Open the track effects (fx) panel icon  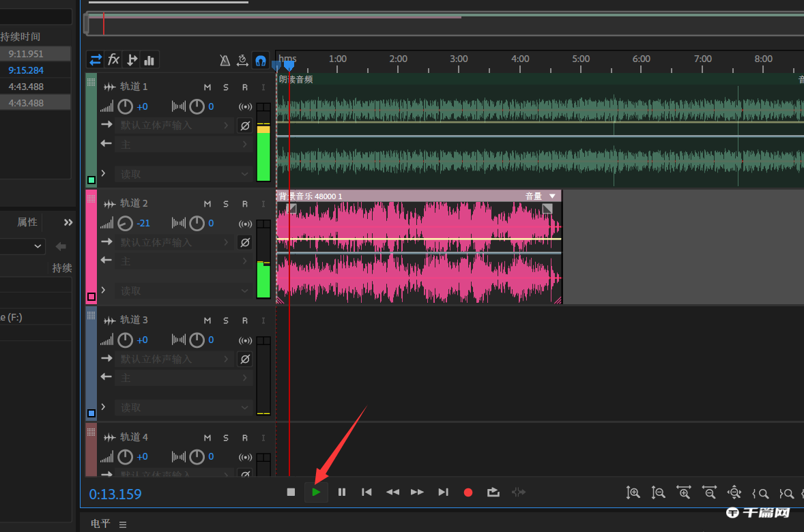(x=113, y=60)
